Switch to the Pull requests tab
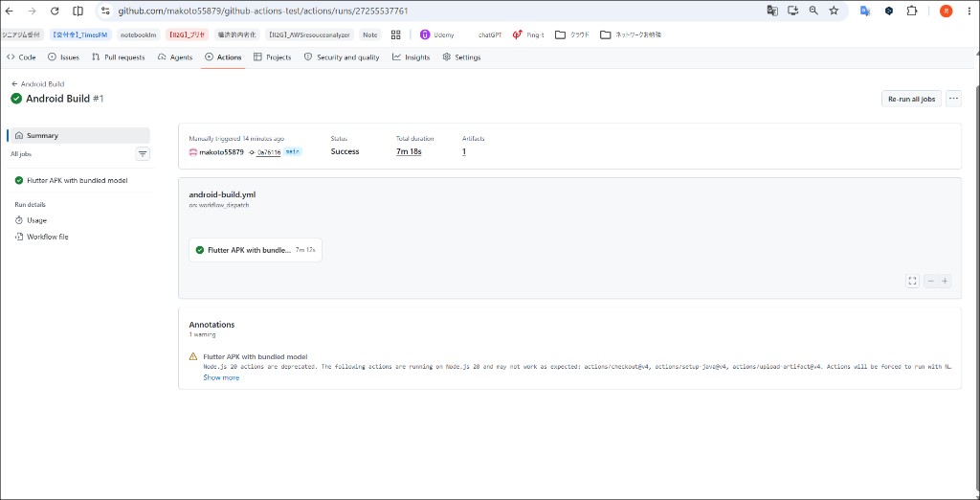The height and width of the screenshot is (500, 980). [118, 57]
